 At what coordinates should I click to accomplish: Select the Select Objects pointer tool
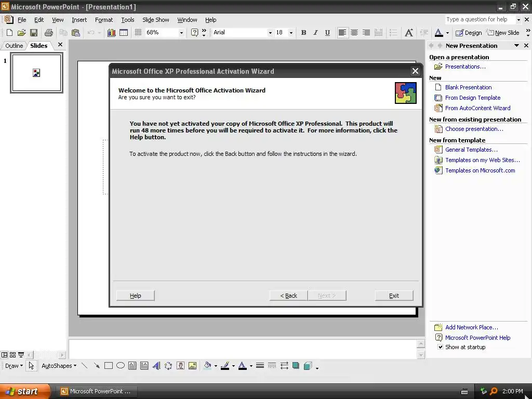31,365
